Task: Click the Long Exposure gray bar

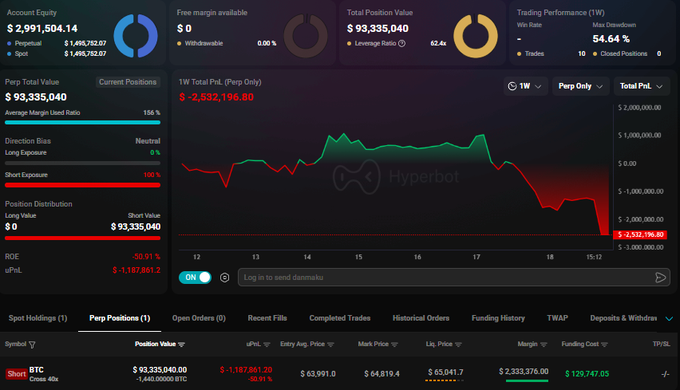Action: click(x=82, y=163)
